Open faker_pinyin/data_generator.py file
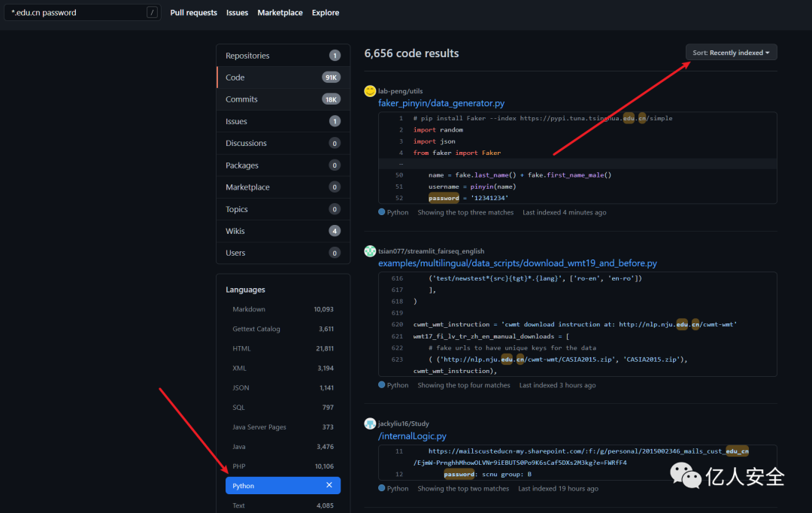The width and height of the screenshot is (812, 513). pyautogui.click(x=441, y=103)
